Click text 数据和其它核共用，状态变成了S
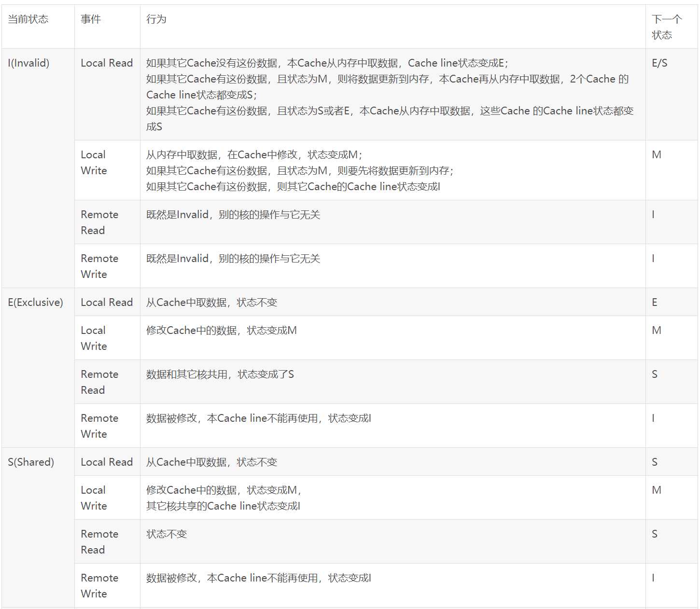This screenshot has height=609, width=700. 220,374
